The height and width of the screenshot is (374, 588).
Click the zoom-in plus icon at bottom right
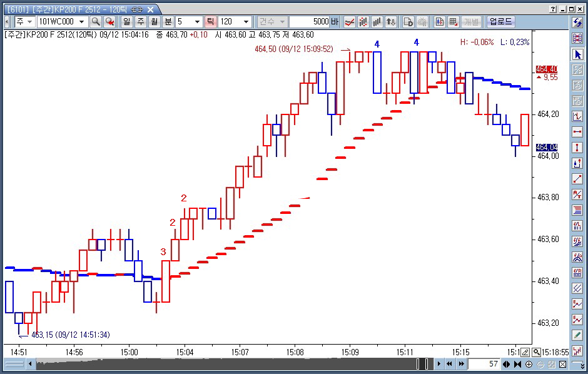point(529,365)
